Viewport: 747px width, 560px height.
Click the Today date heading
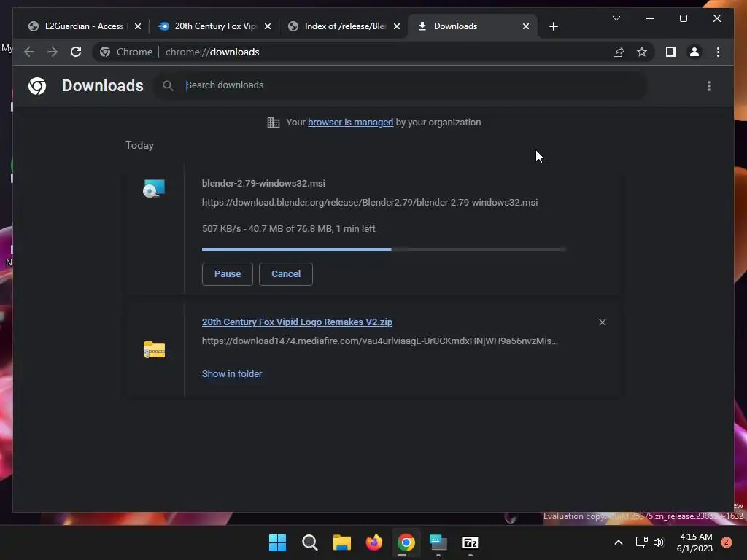(139, 145)
